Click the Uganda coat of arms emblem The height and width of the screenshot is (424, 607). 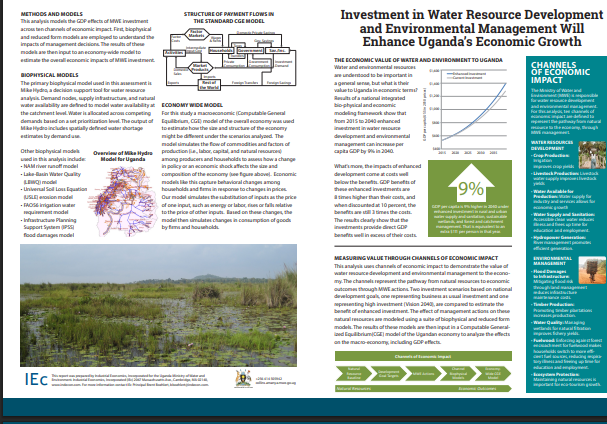coord(243,379)
